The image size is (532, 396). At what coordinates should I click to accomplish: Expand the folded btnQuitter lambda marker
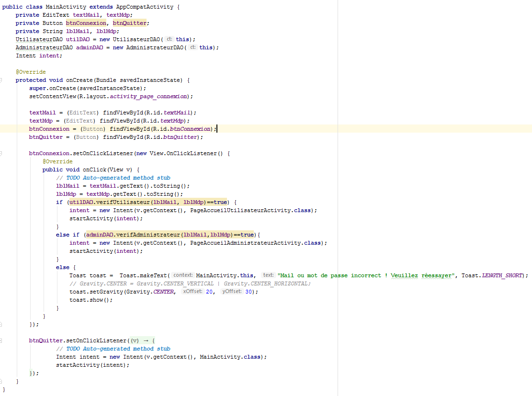(1, 340)
